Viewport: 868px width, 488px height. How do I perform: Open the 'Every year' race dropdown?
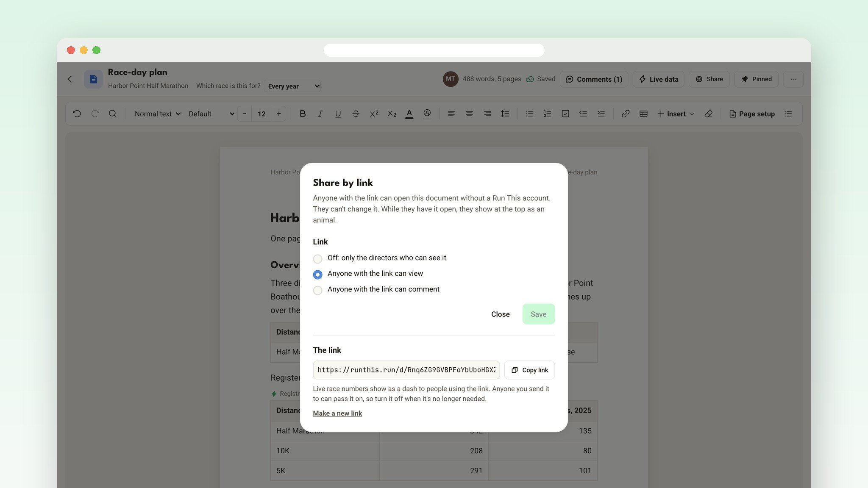click(x=292, y=86)
